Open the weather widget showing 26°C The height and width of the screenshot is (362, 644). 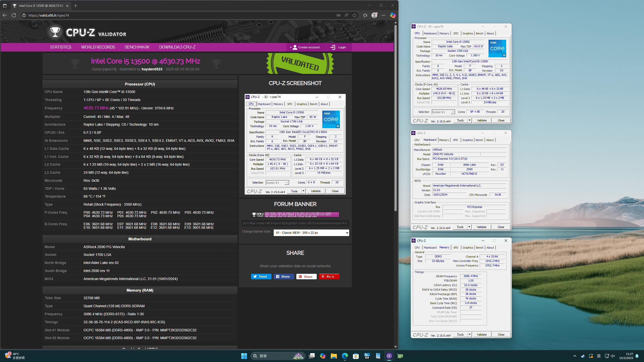tap(15, 356)
